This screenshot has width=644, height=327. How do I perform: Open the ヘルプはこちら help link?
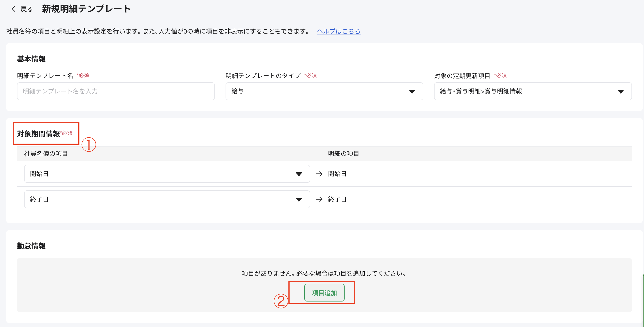[339, 31]
